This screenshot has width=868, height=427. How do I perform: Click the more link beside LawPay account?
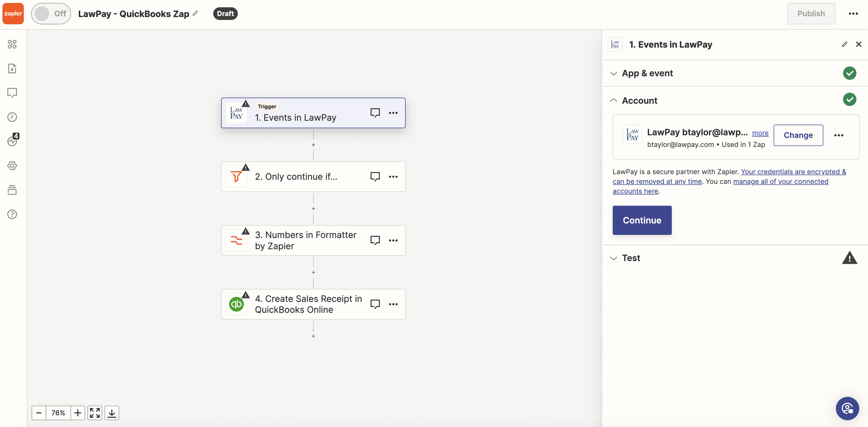coord(760,133)
